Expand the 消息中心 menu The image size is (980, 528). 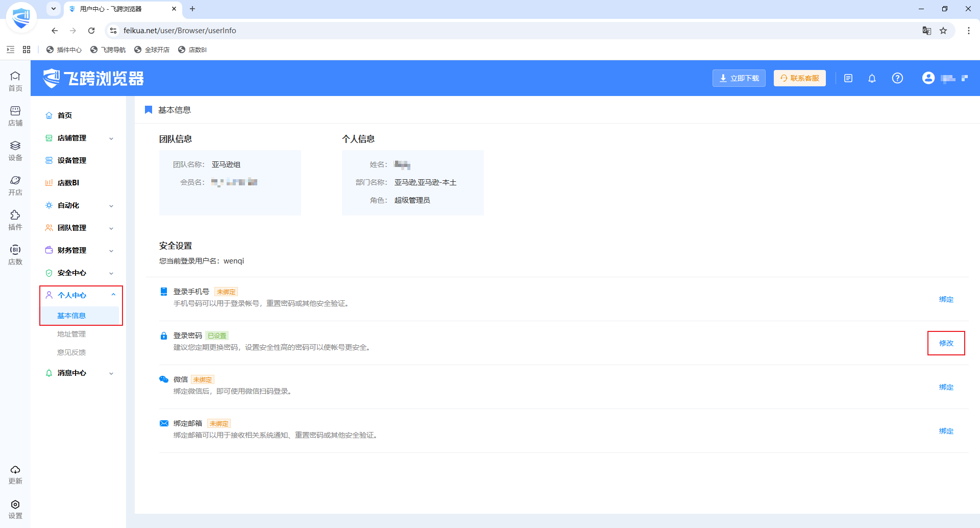coord(80,373)
